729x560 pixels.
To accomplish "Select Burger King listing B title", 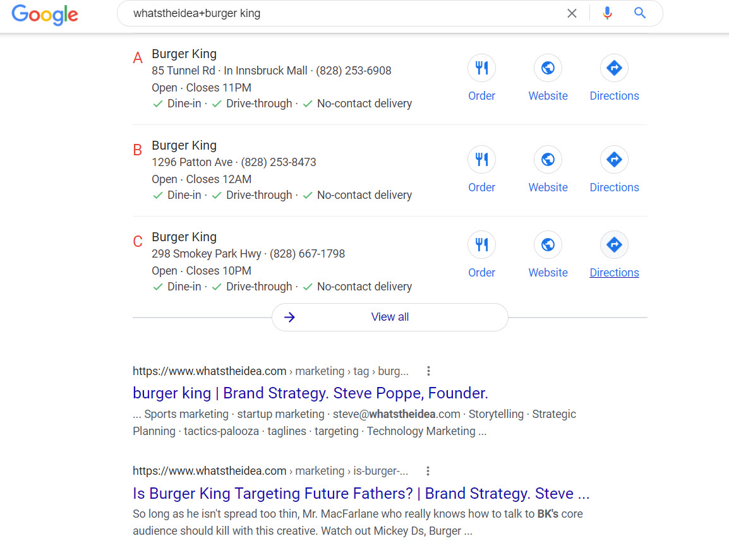I will [184, 146].
